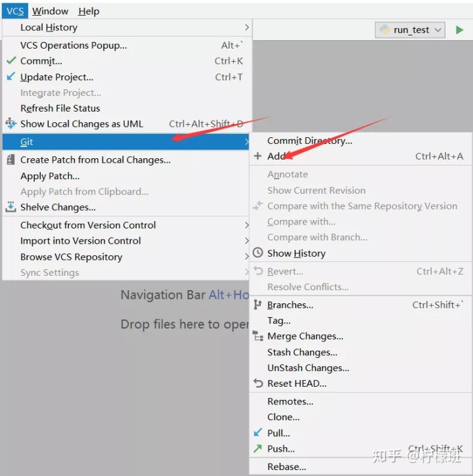Click the plus icon beside Add
The height and width of the screenshot is (476, 473).
coord(258,156)
